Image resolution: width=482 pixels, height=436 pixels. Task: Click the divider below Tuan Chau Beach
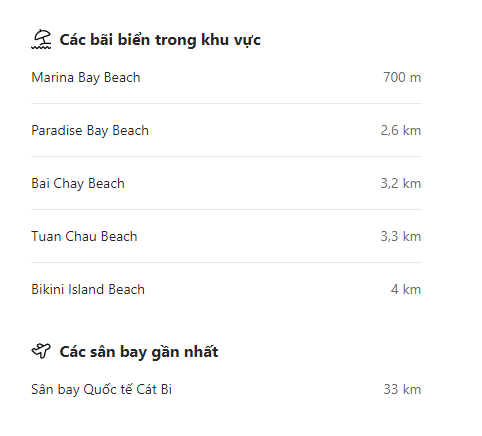click(227, 262)
